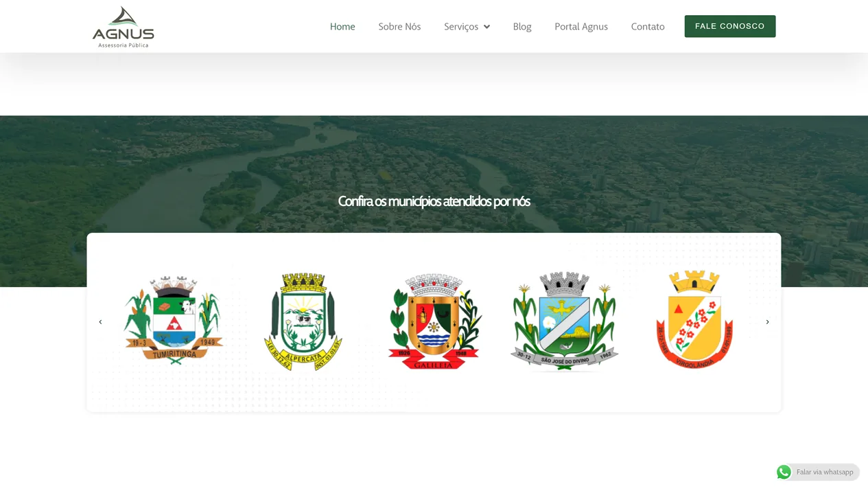Click the "Falar via whatsapp" label
Viewport: 868px width, 489px height.
825,473
